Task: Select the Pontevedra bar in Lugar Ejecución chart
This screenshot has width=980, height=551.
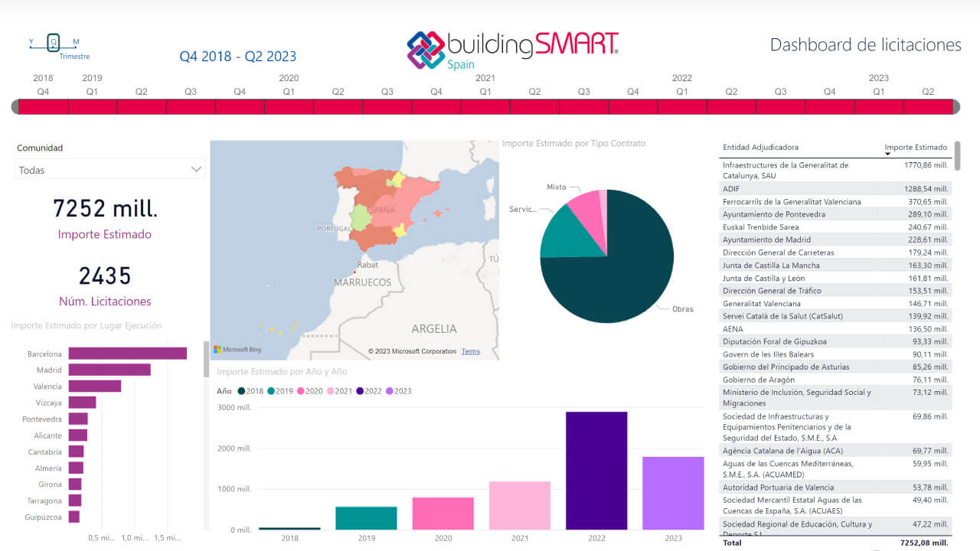Action: coord(78,419)
